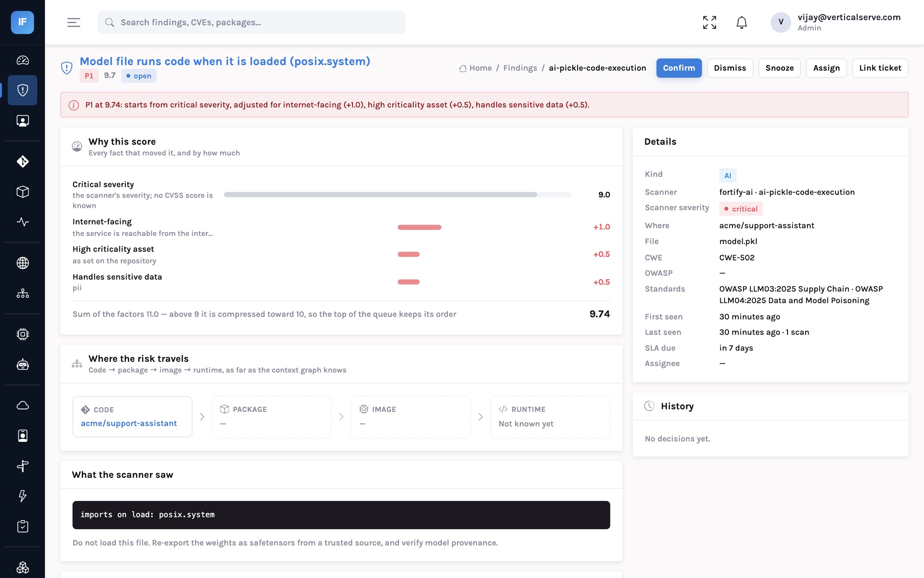Click the P1 priority badge

click(x=89, y=76)
